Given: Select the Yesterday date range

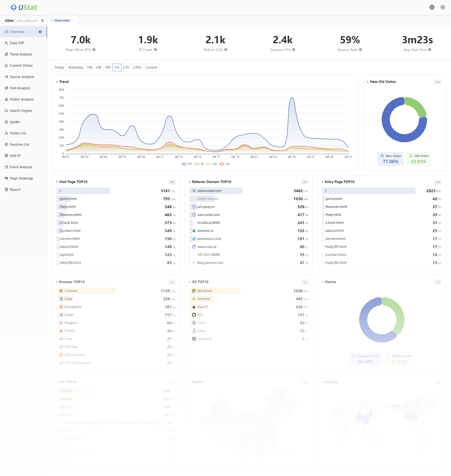Looking at the screenshot, I should (75, 67).
